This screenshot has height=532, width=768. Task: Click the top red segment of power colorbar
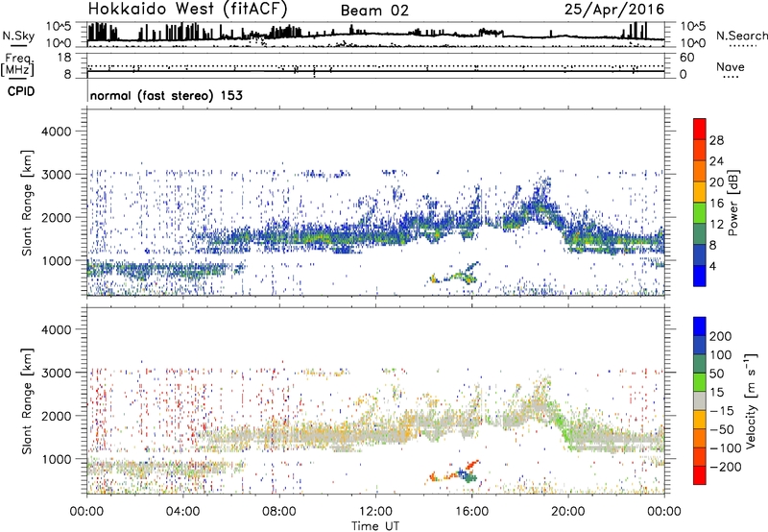coord(700,130)
